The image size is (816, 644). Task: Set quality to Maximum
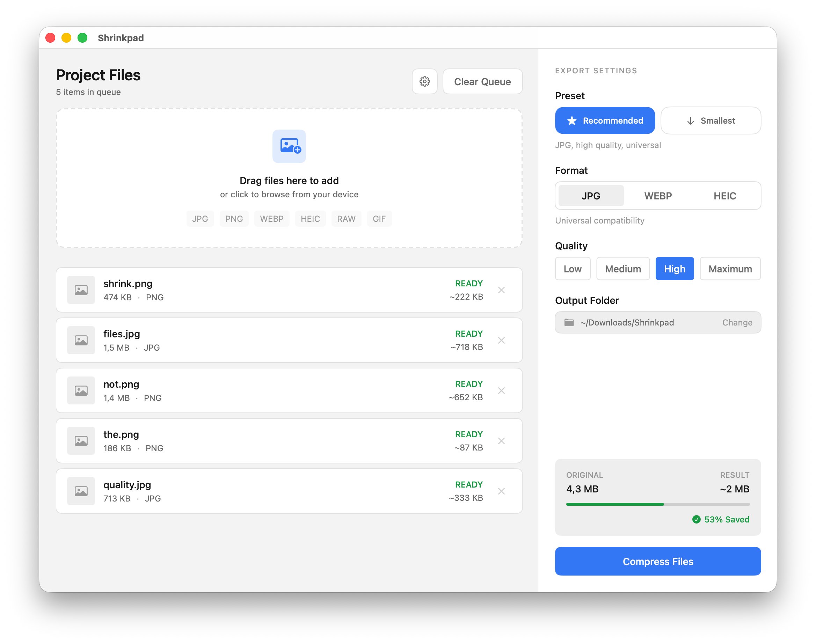[730, 269]
